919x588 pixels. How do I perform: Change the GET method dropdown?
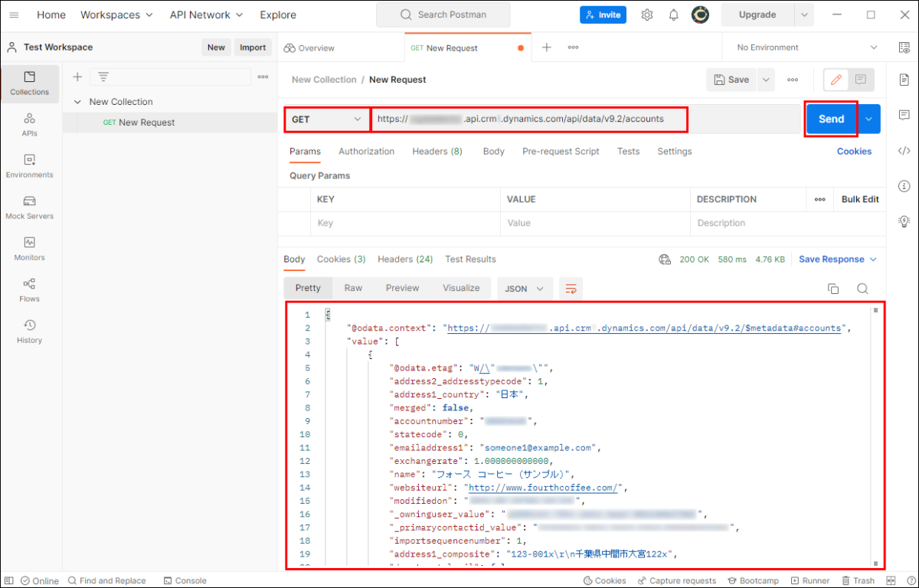click(x=327, y=119)
